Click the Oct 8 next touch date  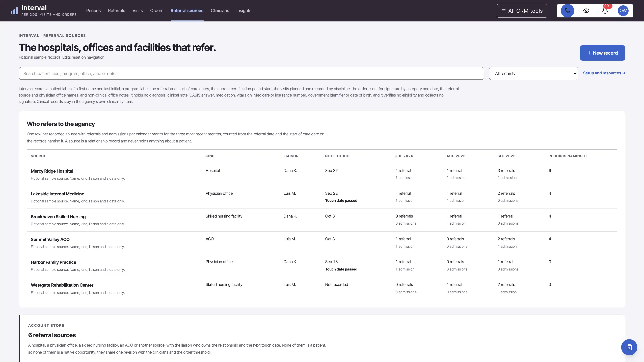(330, 239)
